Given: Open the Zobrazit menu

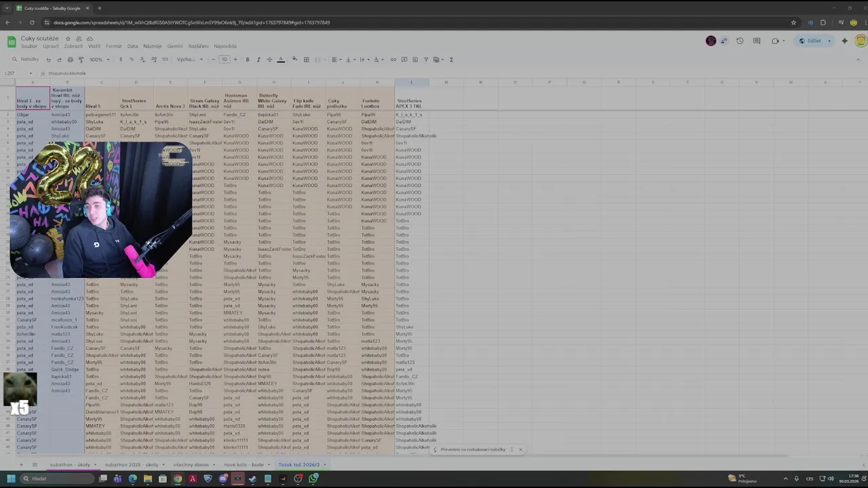Looking at the screenshot, I should pyautogui.click(x=73, y=46).
